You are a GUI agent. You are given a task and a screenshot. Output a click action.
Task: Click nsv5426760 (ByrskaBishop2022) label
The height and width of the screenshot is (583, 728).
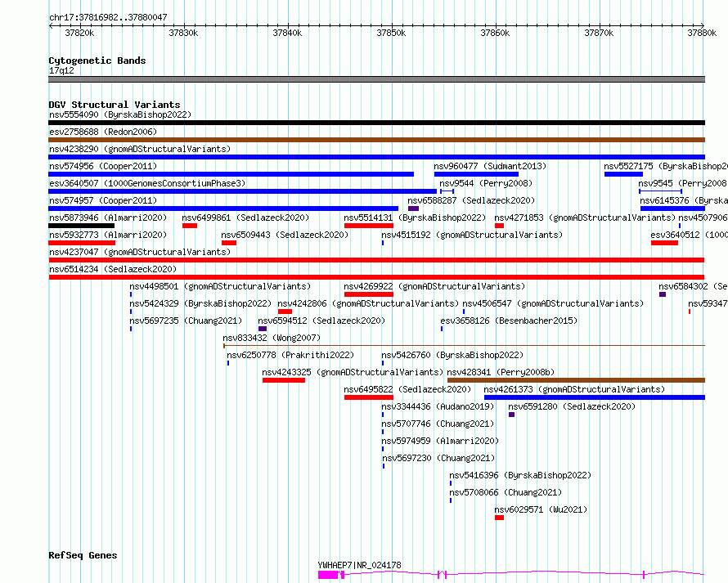(x=452, y=355)
